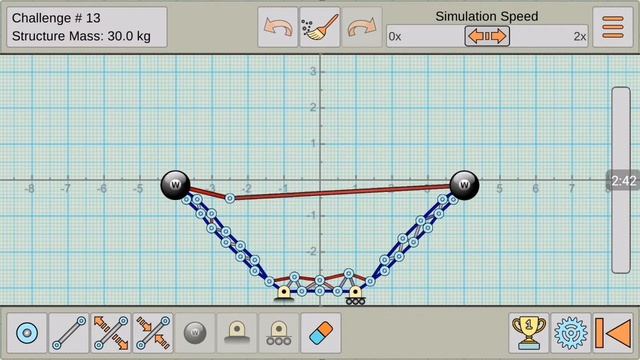Open the gear settings
Viewport: 640px width, 360px height.
(571, 333)
